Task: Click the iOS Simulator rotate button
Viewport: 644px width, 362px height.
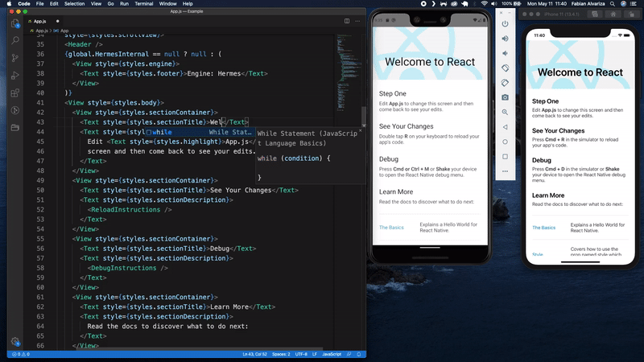Action: (632, 14)
